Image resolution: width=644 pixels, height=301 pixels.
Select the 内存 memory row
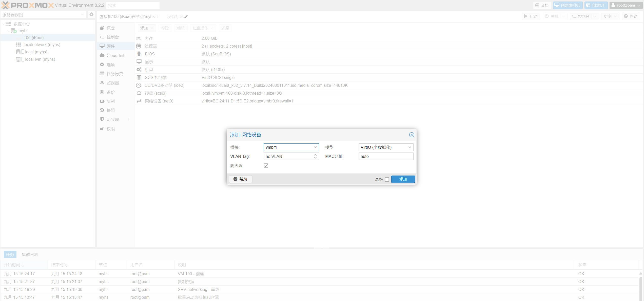pos(389,38)
